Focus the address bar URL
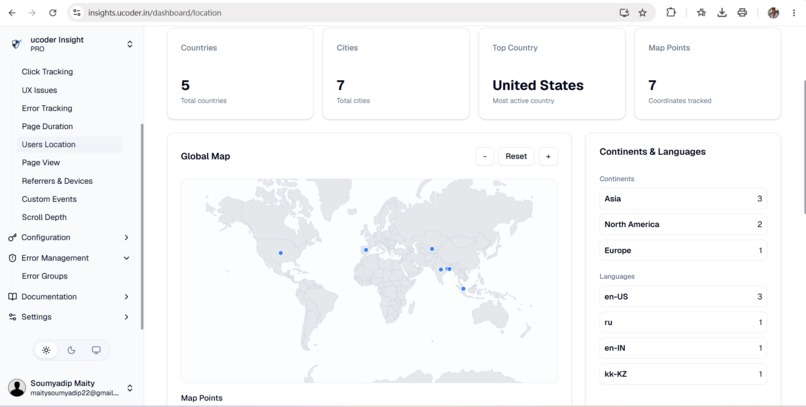The image size is (806, 407). tap(154, 13)
